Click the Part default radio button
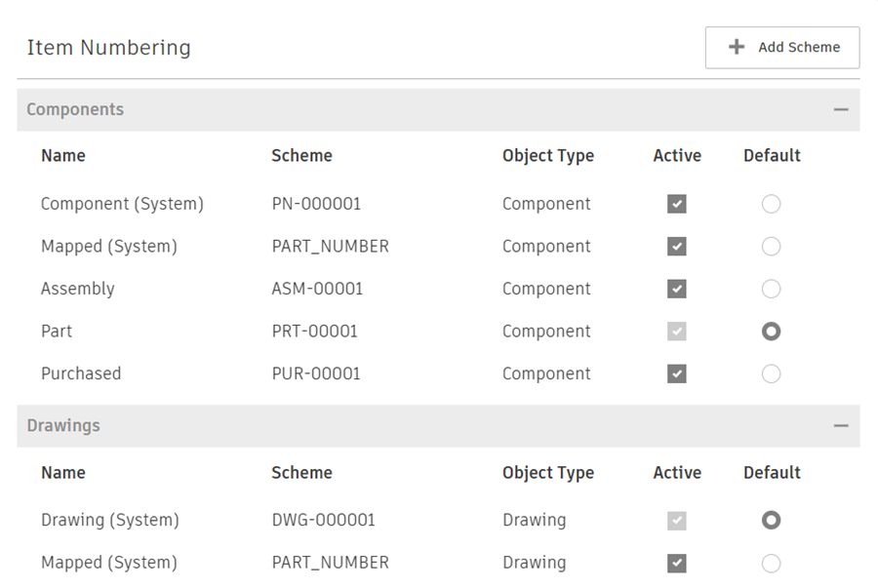Viewport: 878px width, 588px height. click(771, 332)
